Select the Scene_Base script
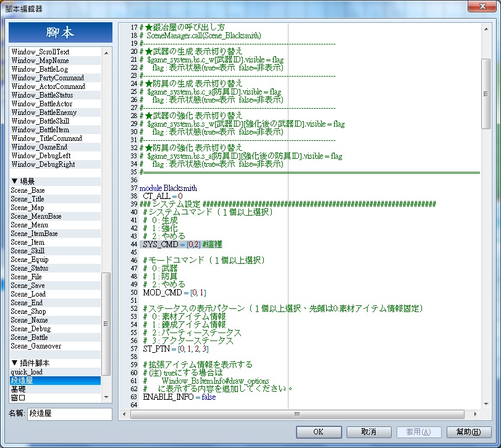 click(56, 190)
